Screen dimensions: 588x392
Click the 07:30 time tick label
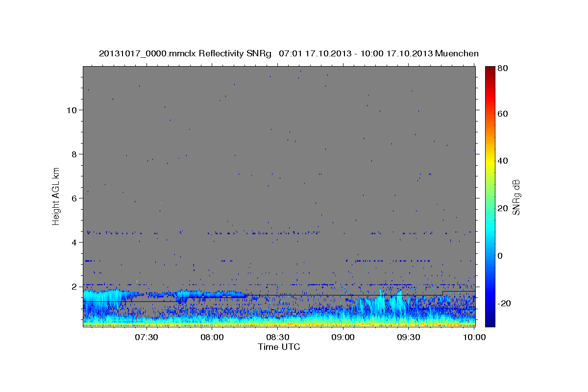pyautogui.click(x=147, y=338)
